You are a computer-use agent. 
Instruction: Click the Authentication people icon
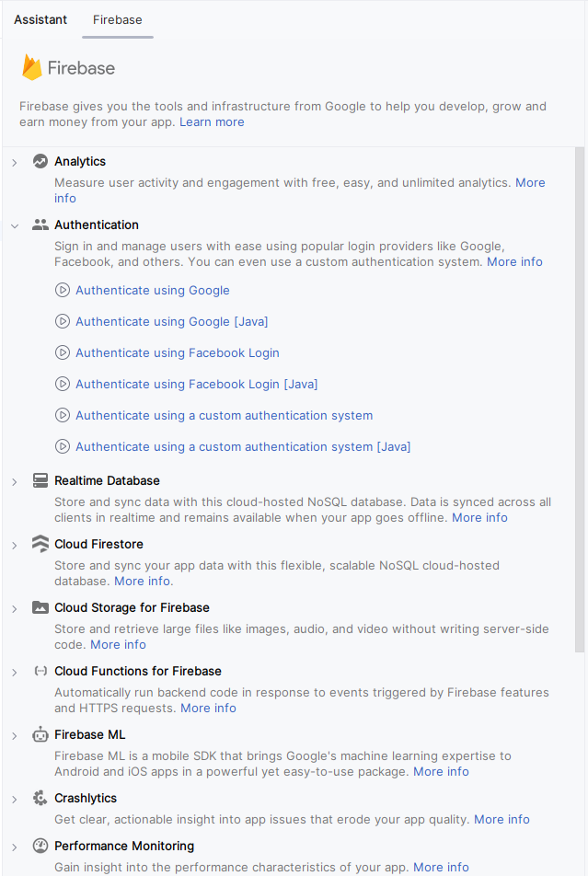(x=40, y=225)
